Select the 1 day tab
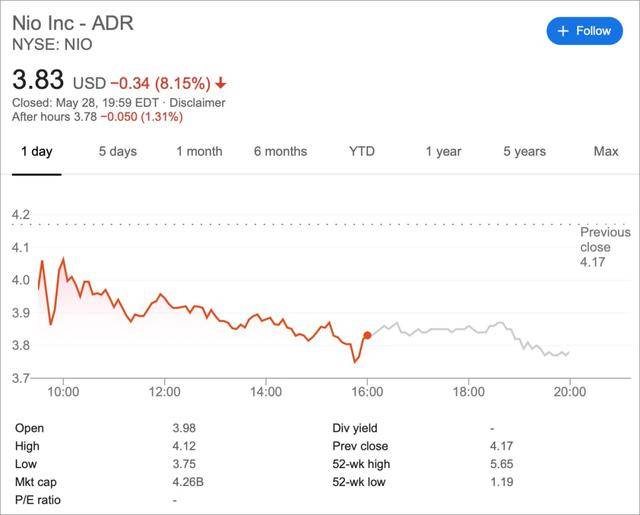This screenshot has width=640, height=515. (36, 152)
